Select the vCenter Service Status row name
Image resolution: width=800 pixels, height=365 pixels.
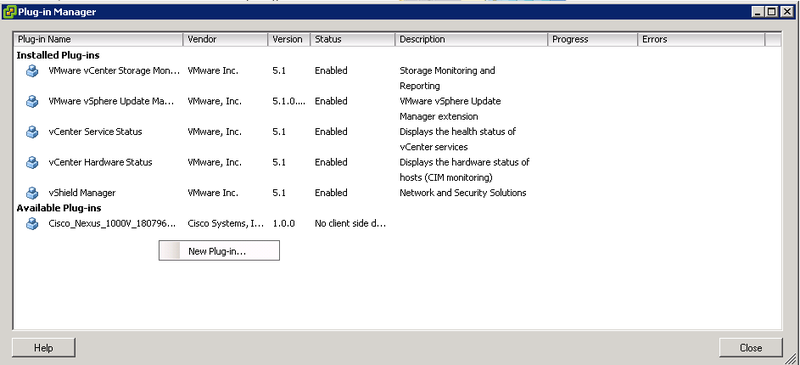click(x=95, y=132)
